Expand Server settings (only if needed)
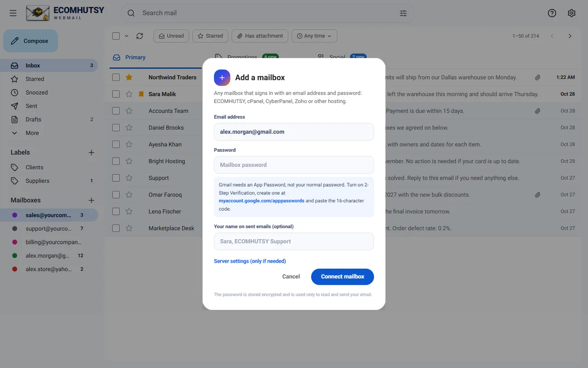Image resolution: width=588 pixels, height=368 pixels. [250, 261]
